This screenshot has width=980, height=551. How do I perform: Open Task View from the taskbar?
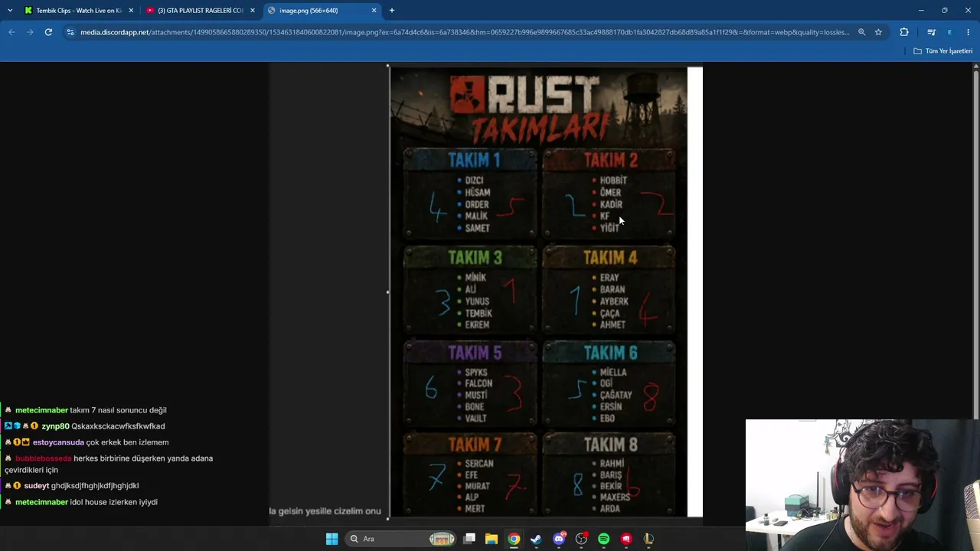point(469,539)
